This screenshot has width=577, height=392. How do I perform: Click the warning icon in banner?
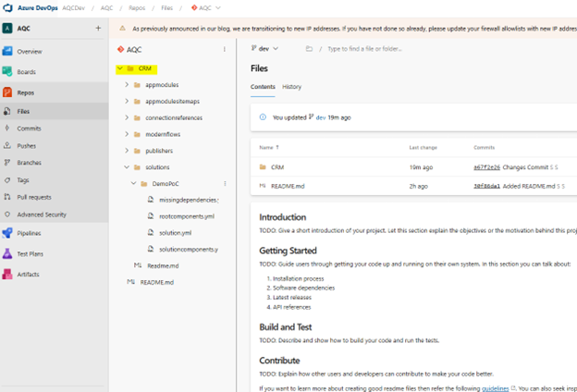pyautogui.click(x=123, y=29)
